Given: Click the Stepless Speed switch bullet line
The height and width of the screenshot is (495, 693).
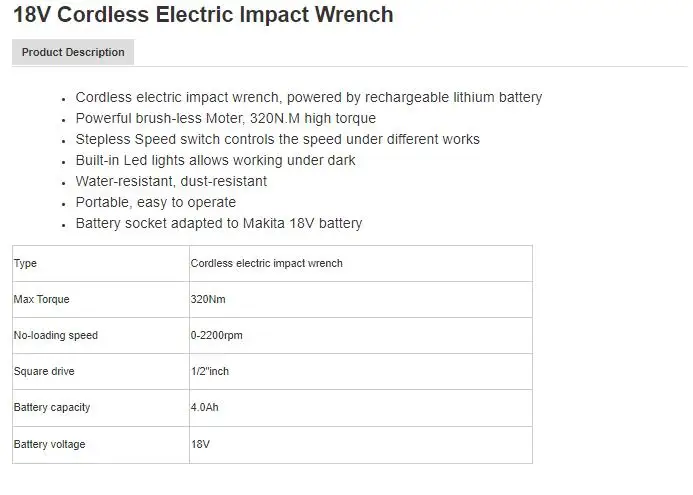Looking at the screenshot, I should pyautogui.click(x=277, y=139).
